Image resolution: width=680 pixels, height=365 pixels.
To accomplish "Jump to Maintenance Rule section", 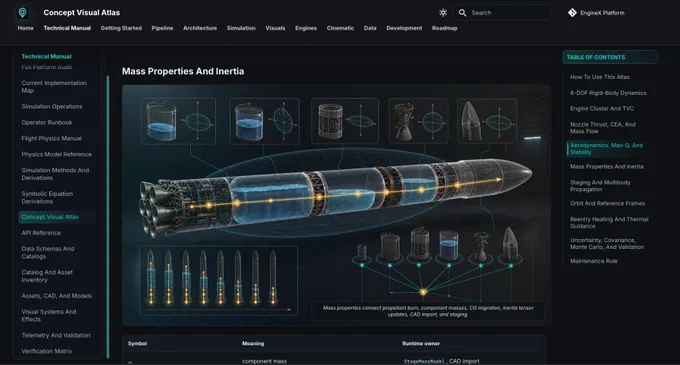I will [594, 261].
